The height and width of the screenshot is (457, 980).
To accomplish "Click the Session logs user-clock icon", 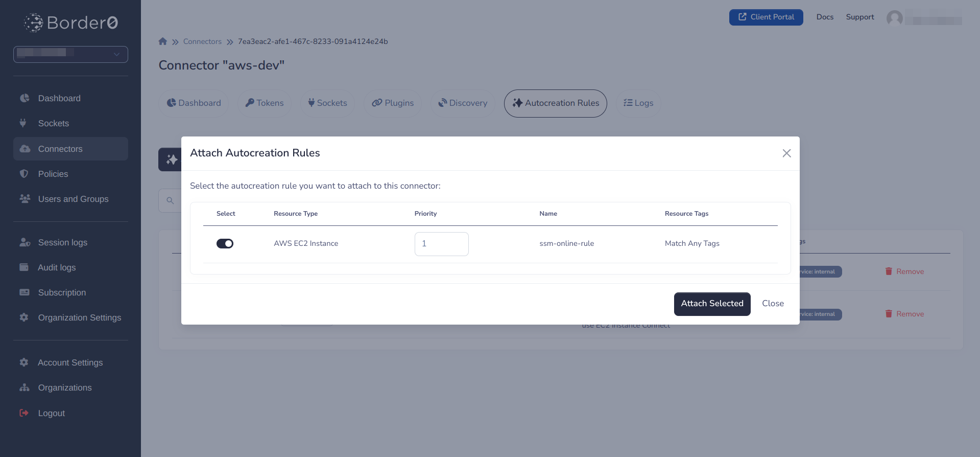I will click(x=25, y=242).
